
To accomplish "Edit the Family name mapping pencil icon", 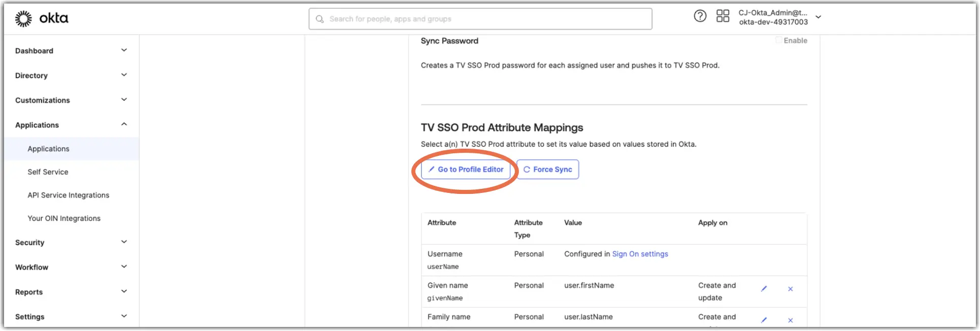I will [764, 320].
